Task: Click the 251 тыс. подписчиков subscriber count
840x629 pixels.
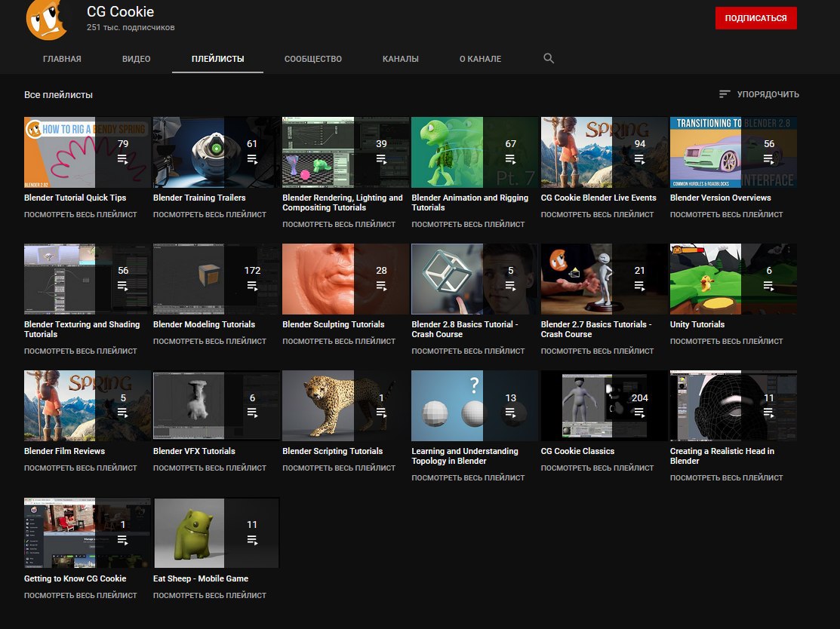Action: coord(131,27)
